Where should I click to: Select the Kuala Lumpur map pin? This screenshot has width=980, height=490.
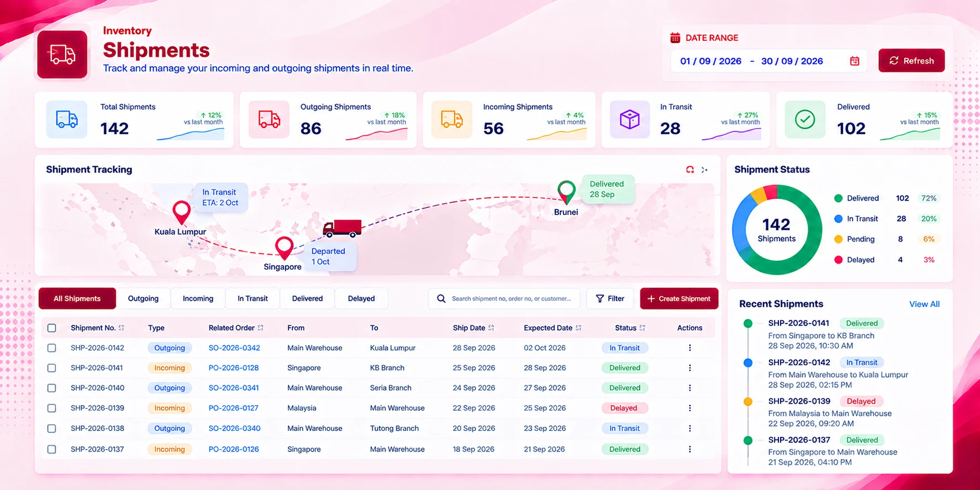coord(182,213)
